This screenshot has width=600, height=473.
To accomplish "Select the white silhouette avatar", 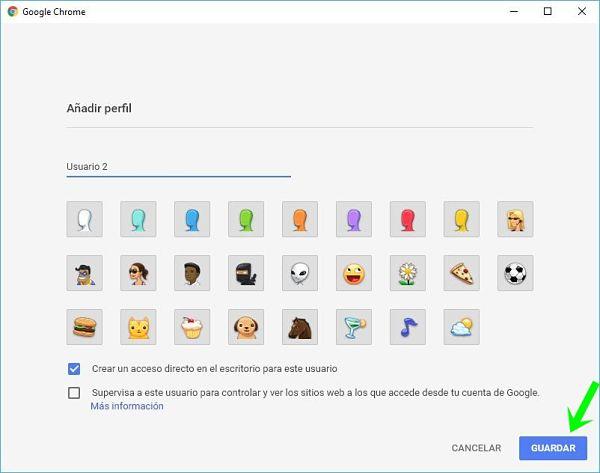I will [x=85, y=219].
